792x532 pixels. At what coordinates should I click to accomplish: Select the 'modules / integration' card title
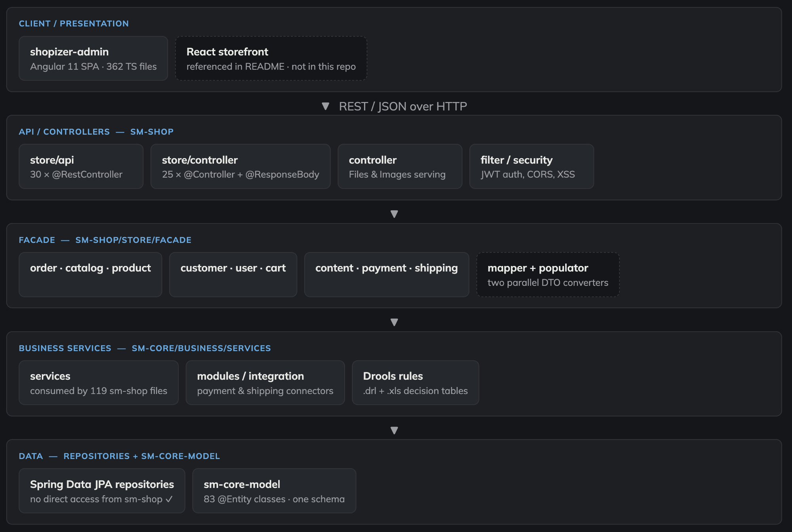[251, 376]
